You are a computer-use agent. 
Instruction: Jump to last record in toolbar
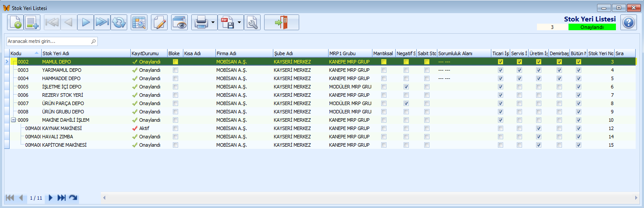(102, 22)
